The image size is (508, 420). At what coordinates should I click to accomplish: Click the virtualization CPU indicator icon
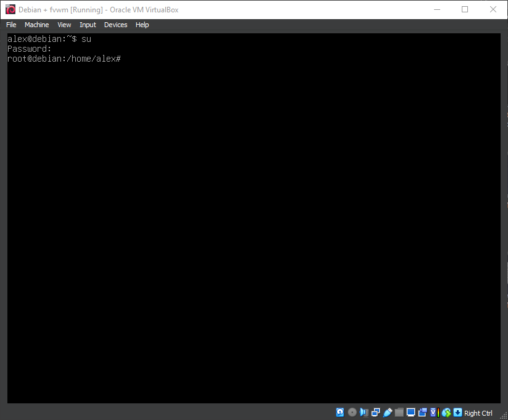tap(434, 413)
